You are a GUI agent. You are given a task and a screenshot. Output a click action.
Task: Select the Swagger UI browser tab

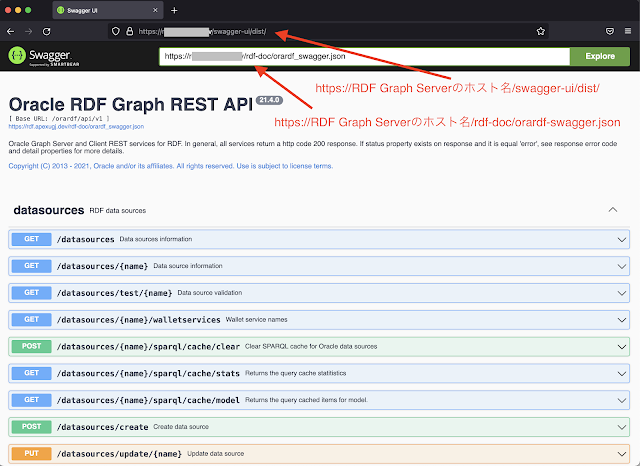coord(108,10)
